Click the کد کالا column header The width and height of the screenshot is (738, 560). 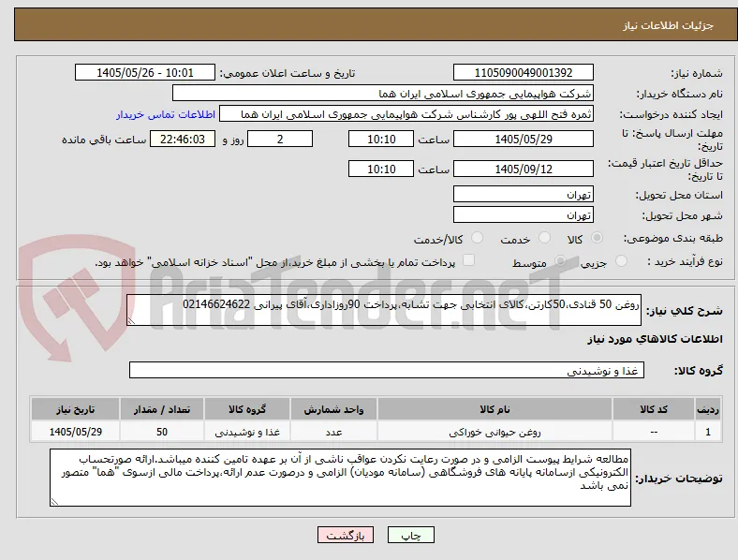tap(654, 409)
